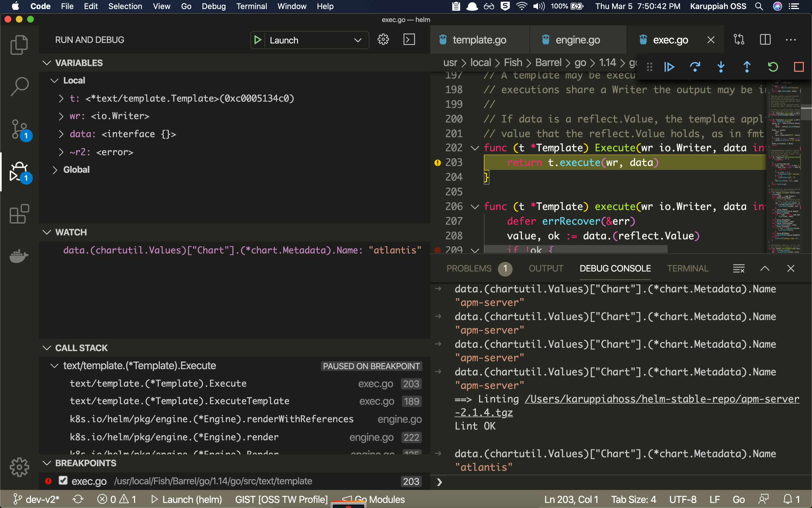
Task: Click the feedback icon in status bar
Action: click(x=764, y=499)
